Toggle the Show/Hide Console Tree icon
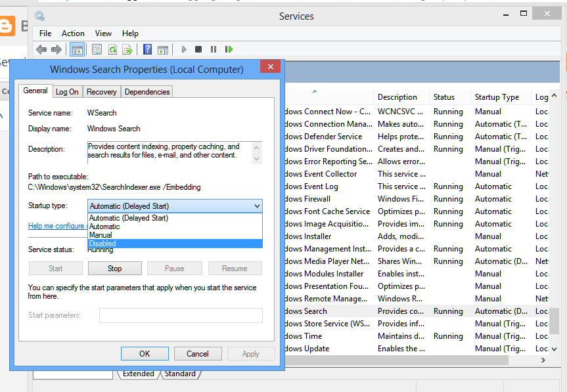Viewport: 567px width, 392px height. point(78,49)
